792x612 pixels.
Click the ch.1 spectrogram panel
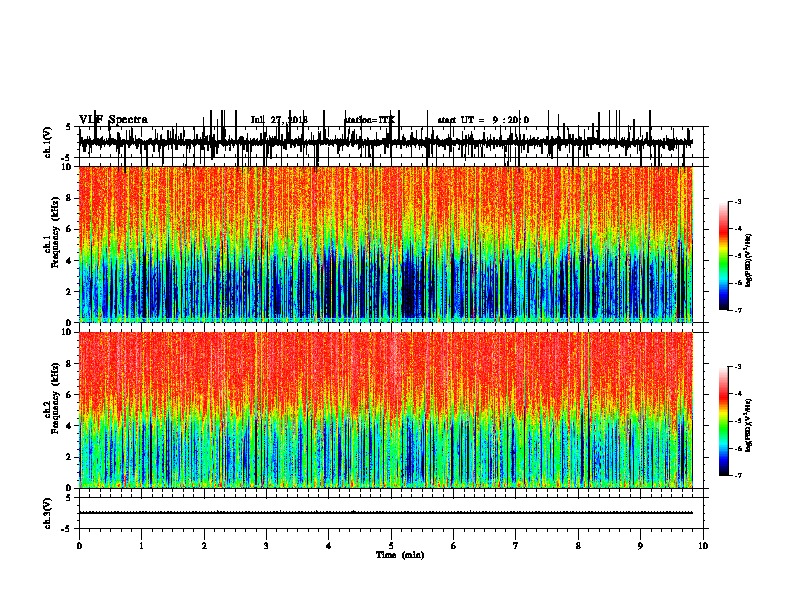pyautogui.click(x=386, y=244)
